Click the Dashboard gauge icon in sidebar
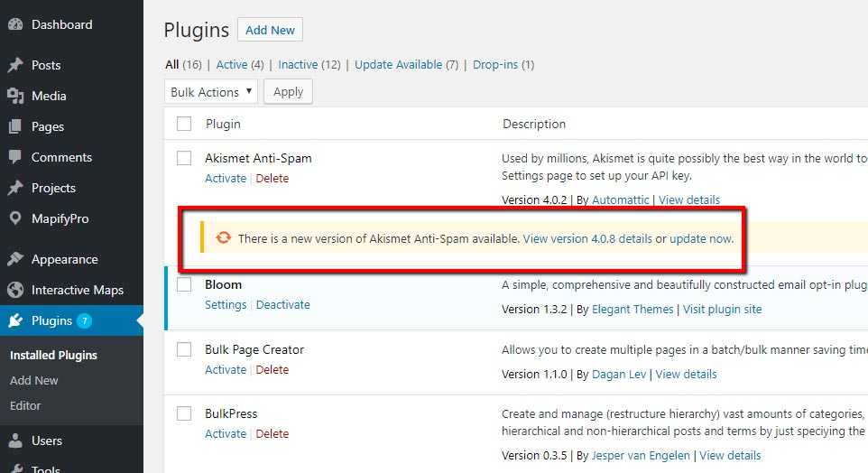 (15, 24)
